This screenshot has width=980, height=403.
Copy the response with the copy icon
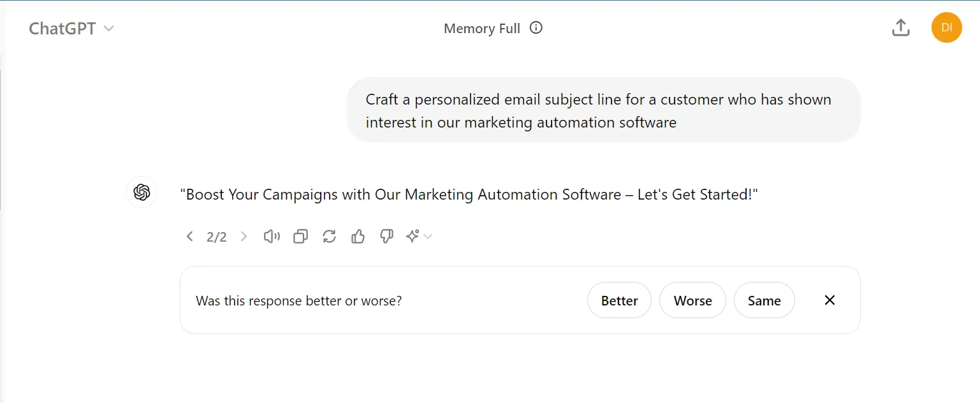(x=300, y=237)
